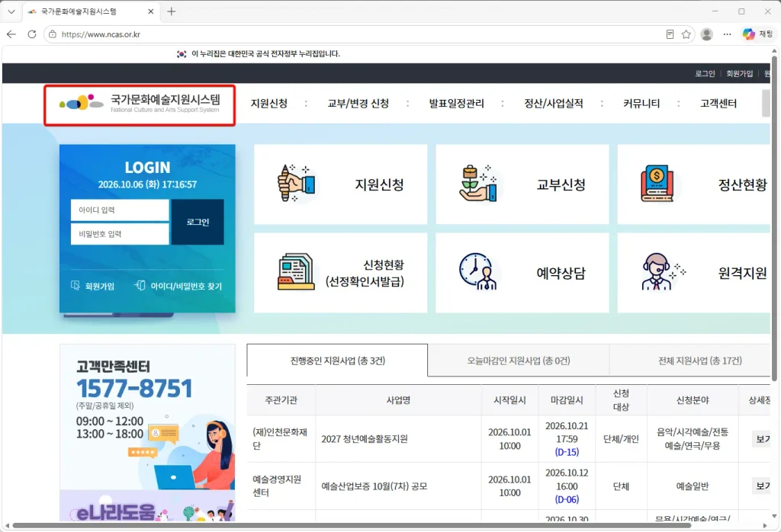Screen dimensions: 781x532
Task: Click the scroll-down arrow of scrollbar
Action: 774,516
